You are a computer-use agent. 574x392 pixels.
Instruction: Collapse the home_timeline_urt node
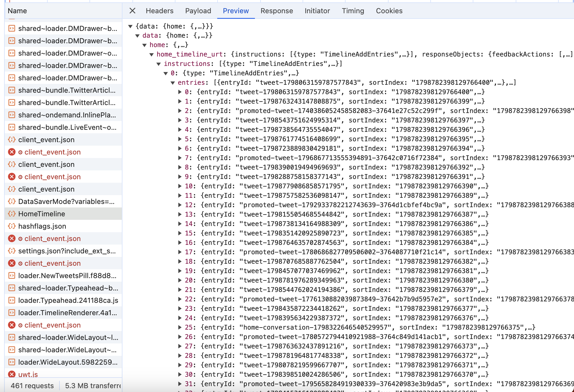[152, 54]
